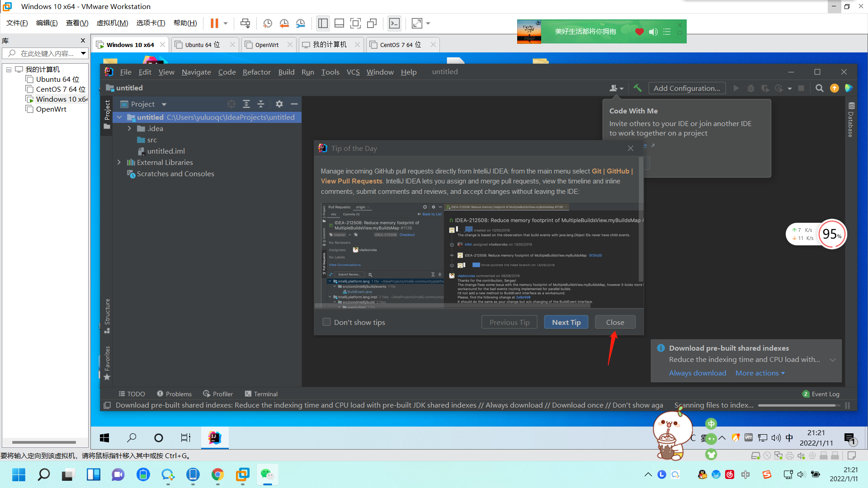The image size is (868, 488).
Task: Click the Tip of the Day dialog scrollbar
Action: [641, 219]
